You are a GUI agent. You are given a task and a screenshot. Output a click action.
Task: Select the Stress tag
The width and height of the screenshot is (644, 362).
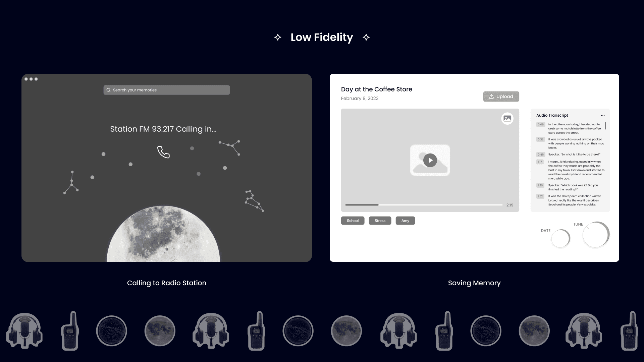point(380,221)
